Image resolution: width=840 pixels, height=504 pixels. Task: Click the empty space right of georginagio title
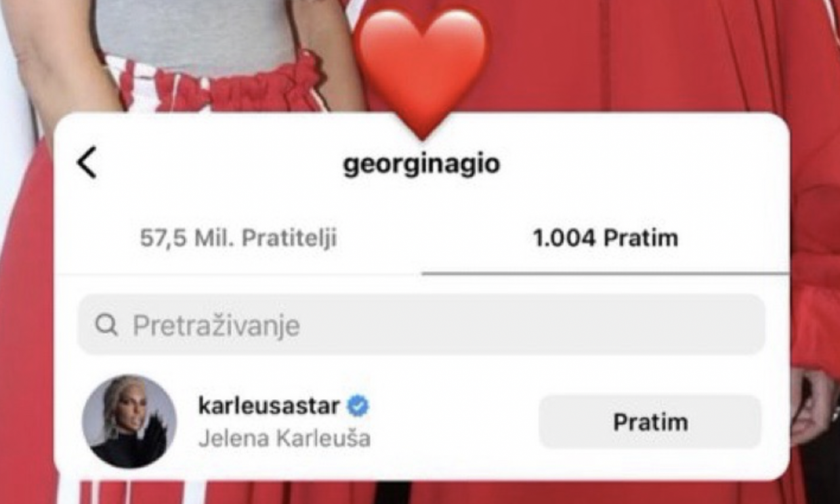(643, 165)
